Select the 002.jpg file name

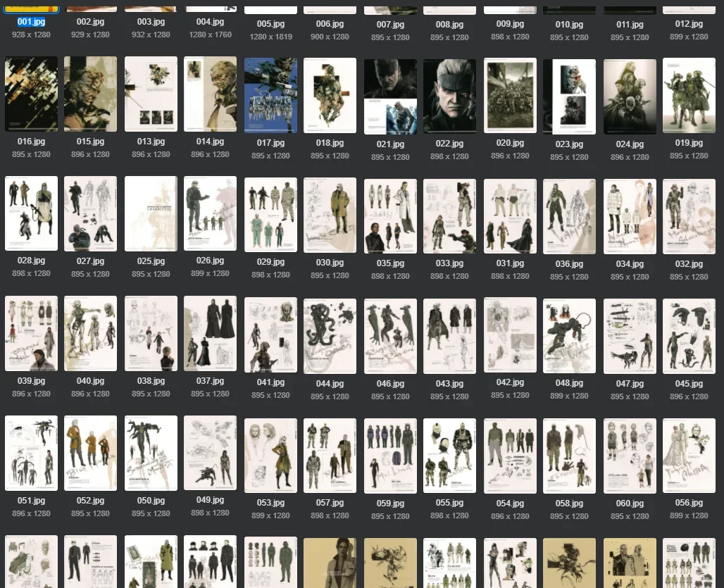click(x=90, y=22)
